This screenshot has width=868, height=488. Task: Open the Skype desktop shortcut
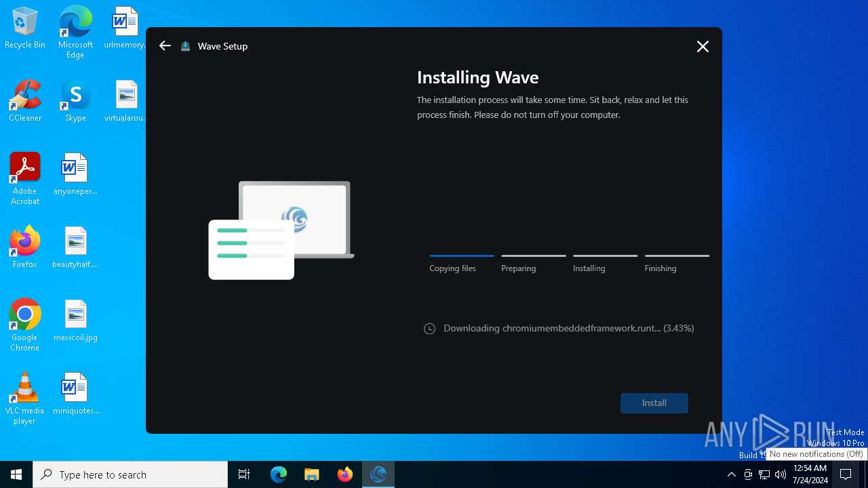75,102
